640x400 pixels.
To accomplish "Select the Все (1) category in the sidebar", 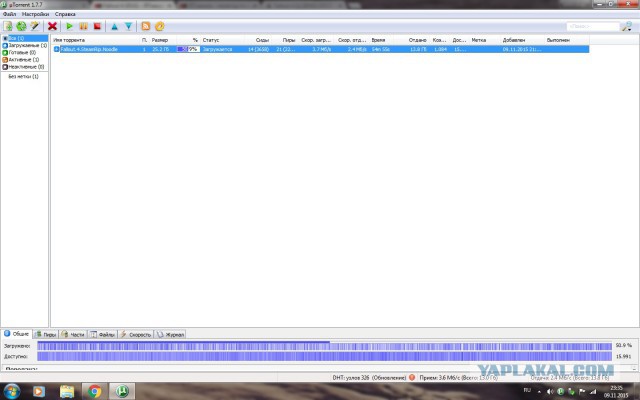I will point(25,38).
